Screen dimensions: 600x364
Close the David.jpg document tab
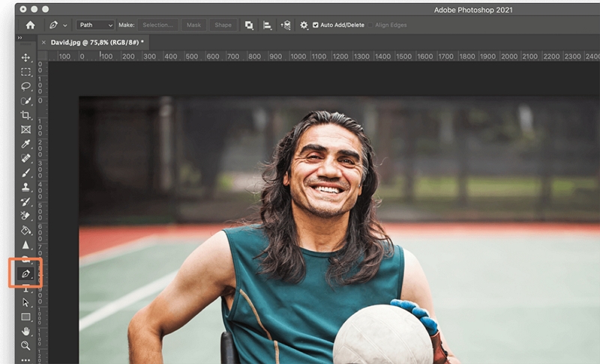[x=43, y=43]
